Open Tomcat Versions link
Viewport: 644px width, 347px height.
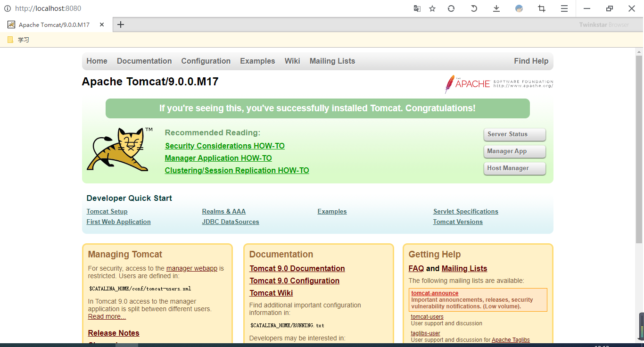tap(458, 222)
